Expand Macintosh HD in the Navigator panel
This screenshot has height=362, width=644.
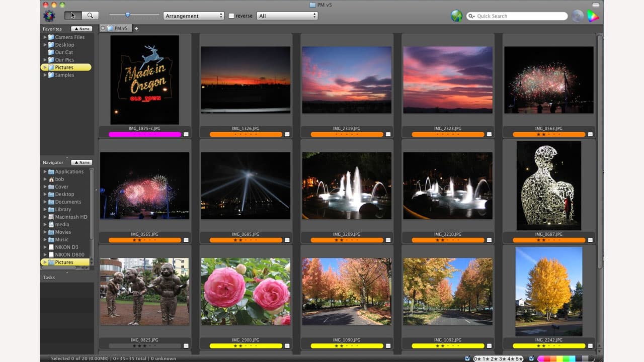click(45, 217)
